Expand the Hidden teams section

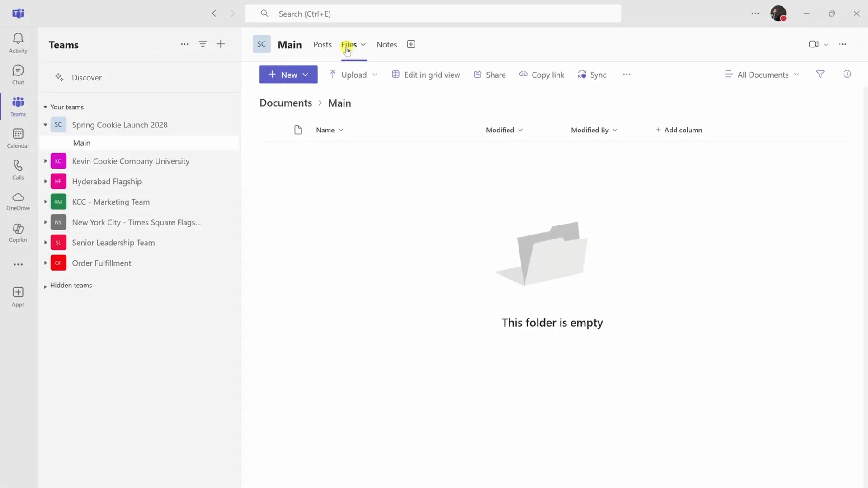(45, 286)
